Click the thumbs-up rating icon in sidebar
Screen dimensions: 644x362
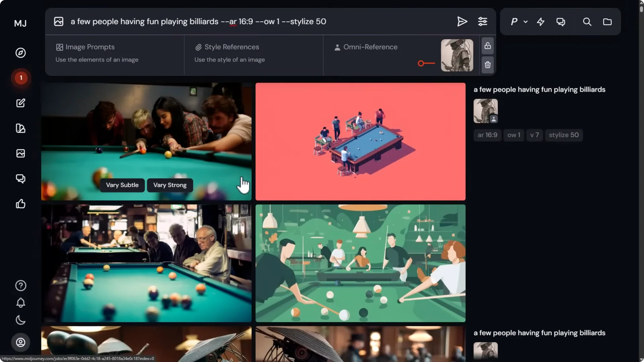click(20, 204)
